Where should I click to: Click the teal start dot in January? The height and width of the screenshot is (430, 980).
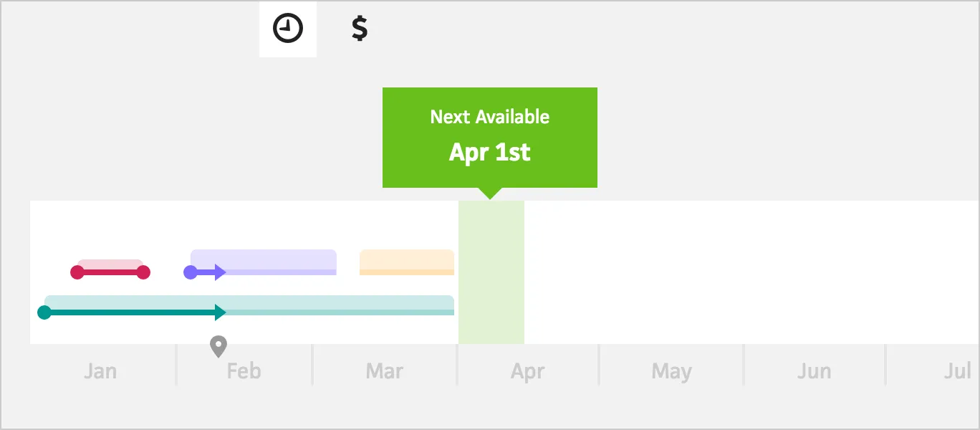click(x=45, y=312)
